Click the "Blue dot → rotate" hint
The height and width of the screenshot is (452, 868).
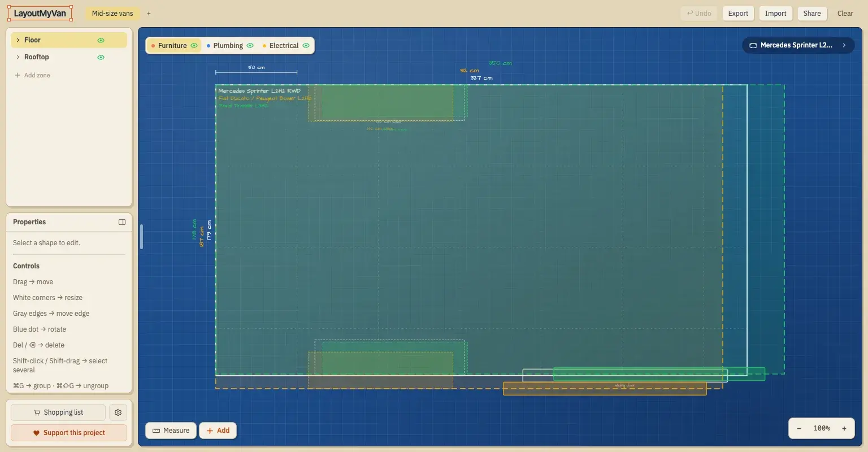(40, 329)
